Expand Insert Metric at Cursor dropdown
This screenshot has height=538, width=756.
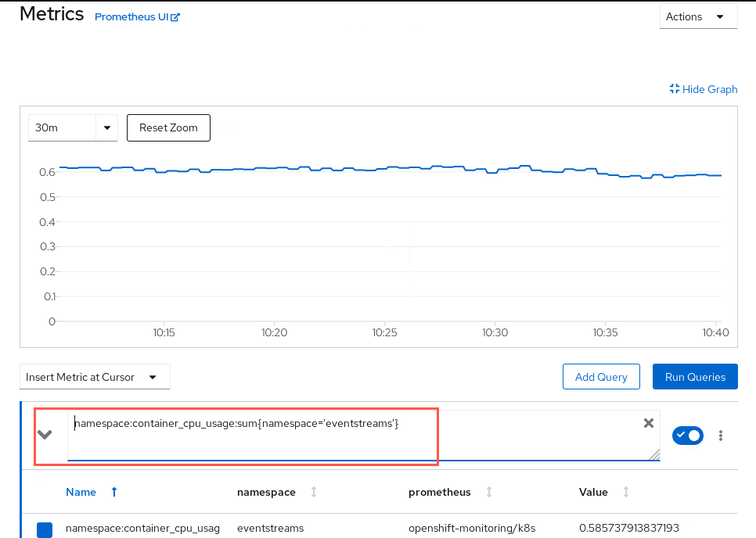(x=95, y=377)
